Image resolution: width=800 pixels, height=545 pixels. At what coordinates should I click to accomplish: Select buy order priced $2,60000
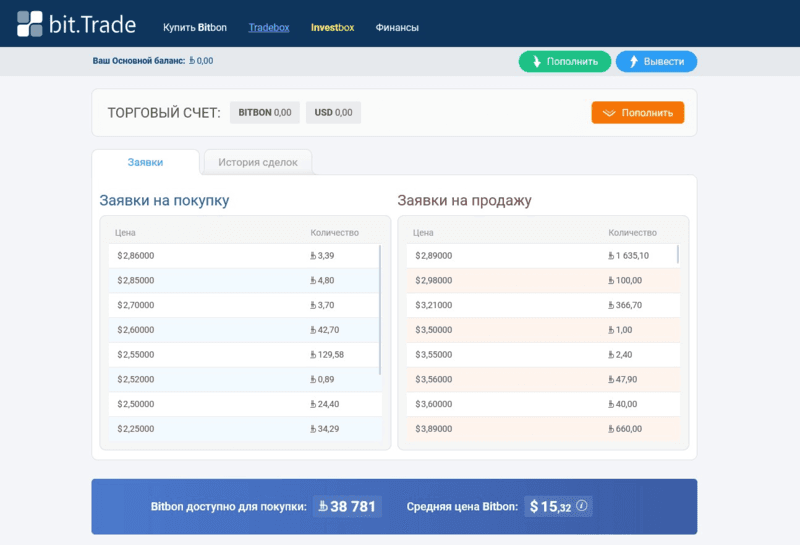click(x=243, y=330)
